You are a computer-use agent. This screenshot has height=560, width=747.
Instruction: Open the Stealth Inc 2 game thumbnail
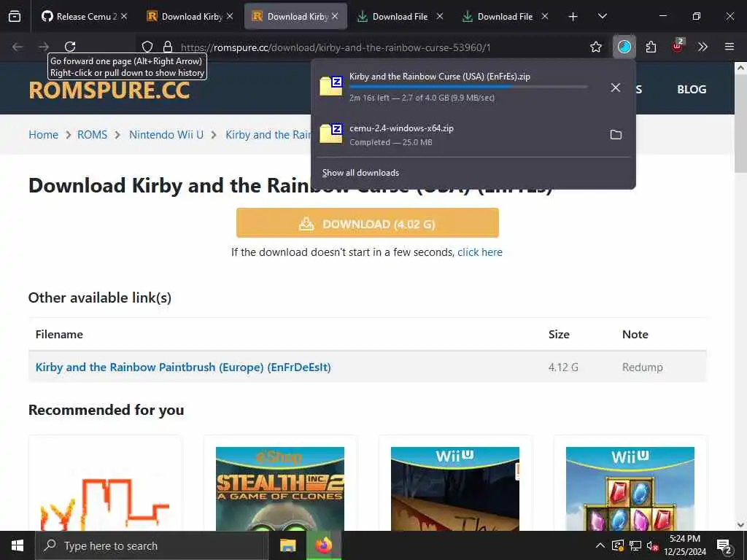click(x=280, y=489)
